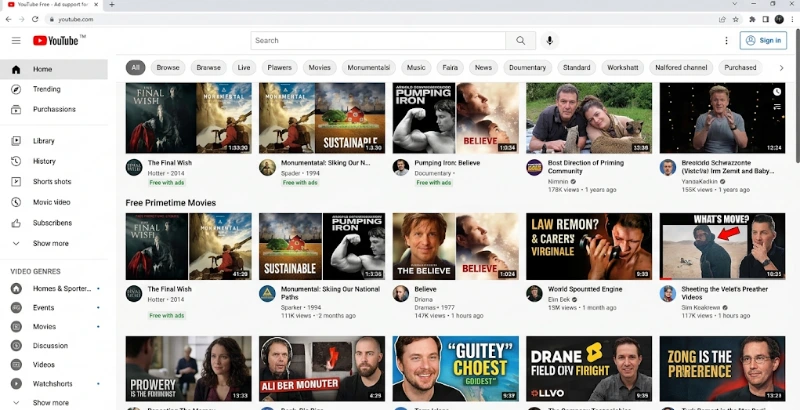Viewport: 800px width, 410px height.
Task: Open Sheeting the Velet's Preather Videos title
Action: [x=724, y=293]
